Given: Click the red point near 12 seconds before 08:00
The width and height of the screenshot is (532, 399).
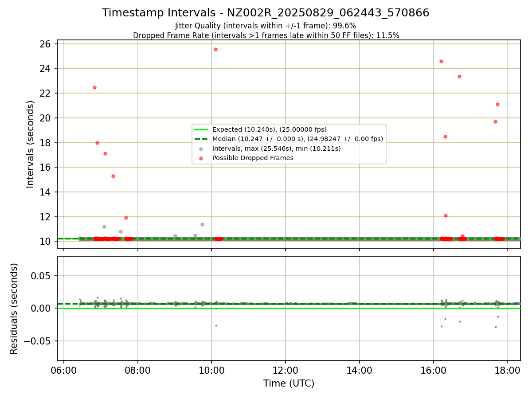Looking at the screenshot, I should coord(126,218).
